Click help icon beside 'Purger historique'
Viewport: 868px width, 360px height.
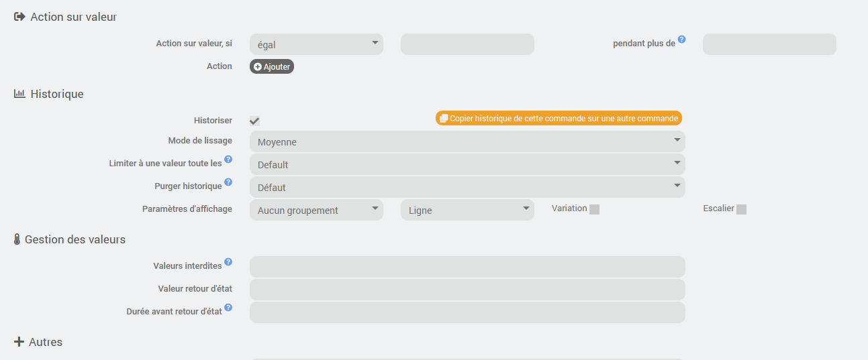[228, 182]
